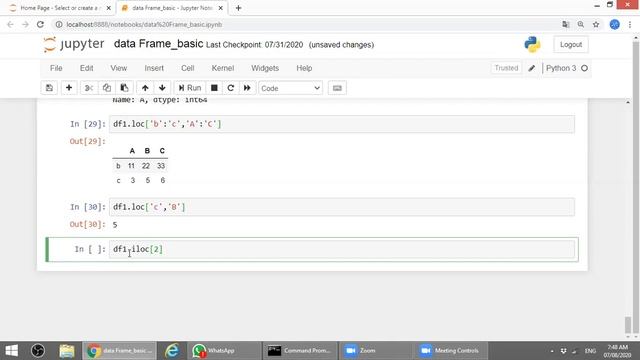Click into code cell In [29]
The width and height of the screenshot is (640, 360).
point(342,124)
